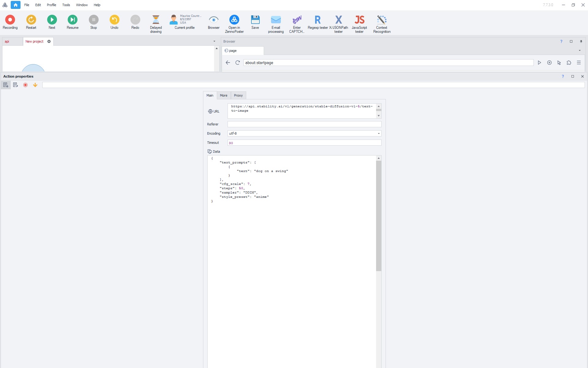588x368 pixels.
Task: Click the Action properties toolbar text field
Action: [313, 85]
